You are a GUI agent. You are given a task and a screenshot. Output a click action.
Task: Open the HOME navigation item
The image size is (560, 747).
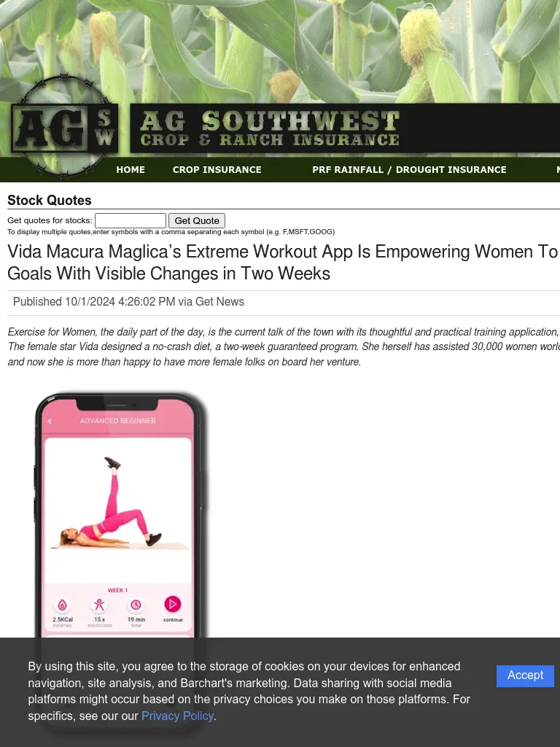131,169
